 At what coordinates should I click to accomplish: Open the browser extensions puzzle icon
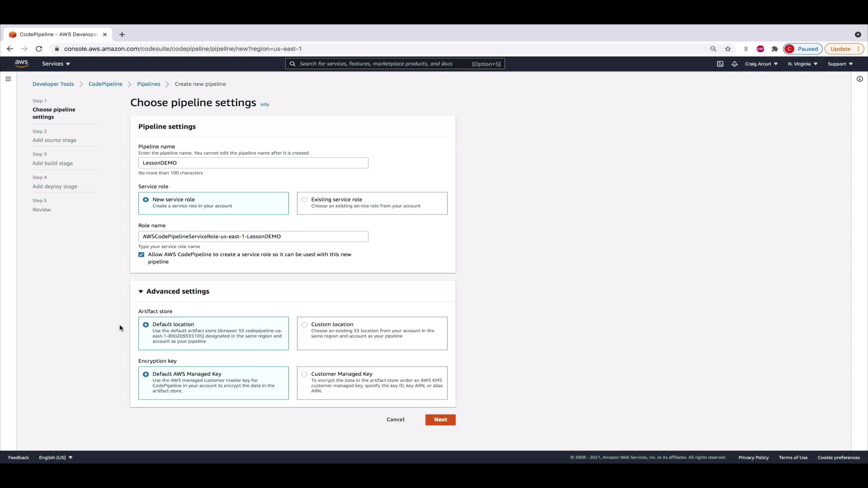tap(775, 49)
